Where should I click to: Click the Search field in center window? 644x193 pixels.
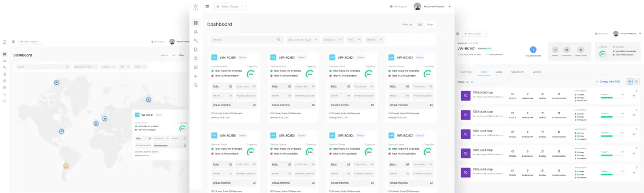[246, 39]
